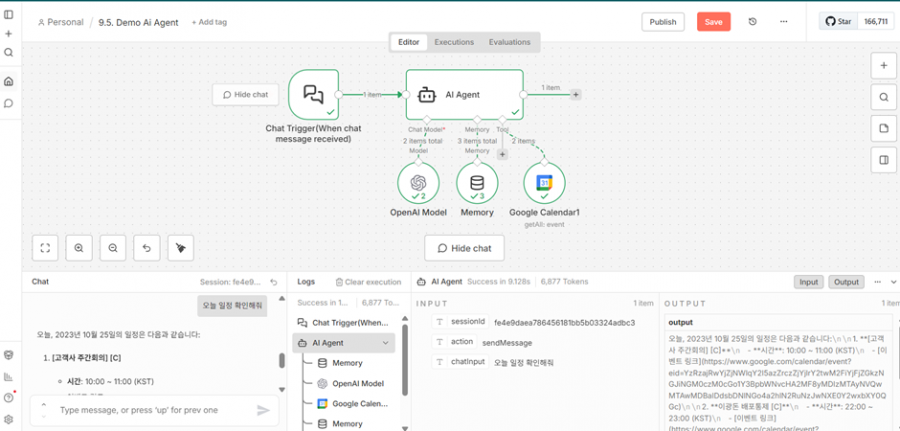Switch to the Evaluations tab
Screen dimensions: 900x431
pos(509,42)
